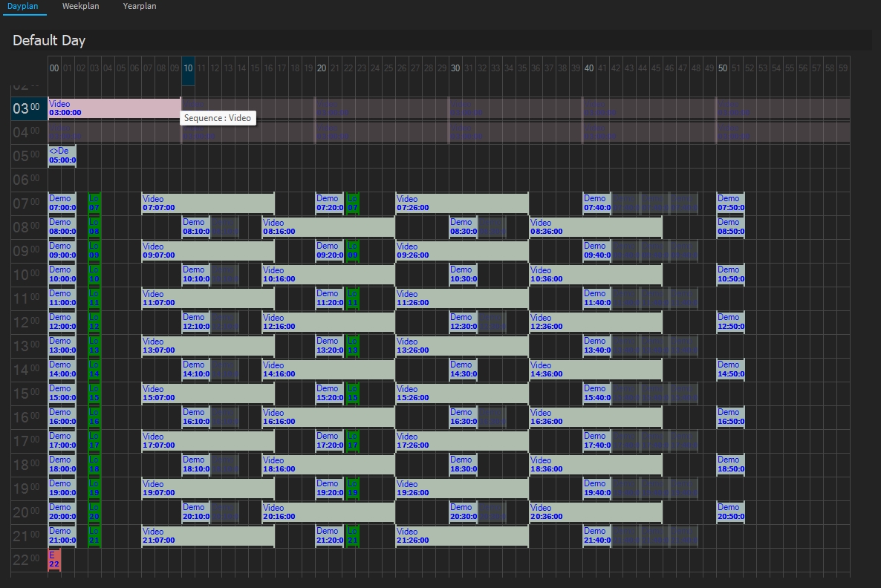This screenshot has width=881, height=588.
Task: Click the Video 13:26:00 block
Action: (x=462, y=346)
